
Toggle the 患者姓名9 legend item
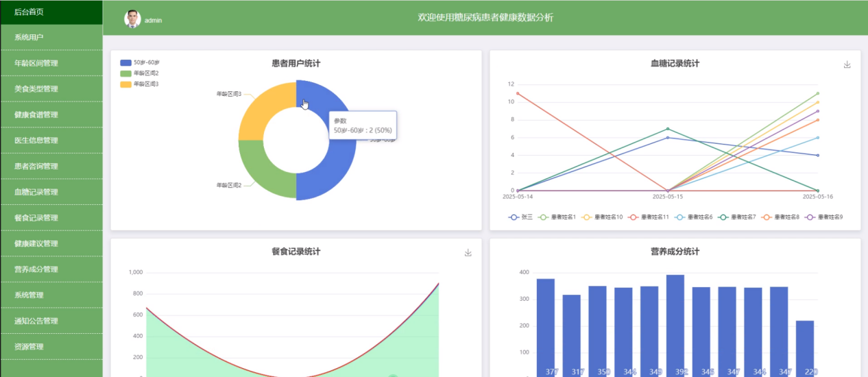click(823, 217)
